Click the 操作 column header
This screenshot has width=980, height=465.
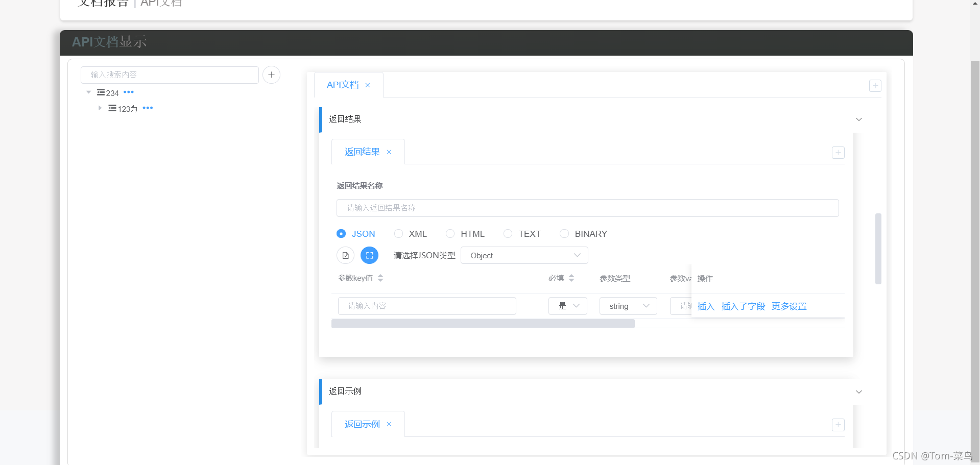click(705, 278)
